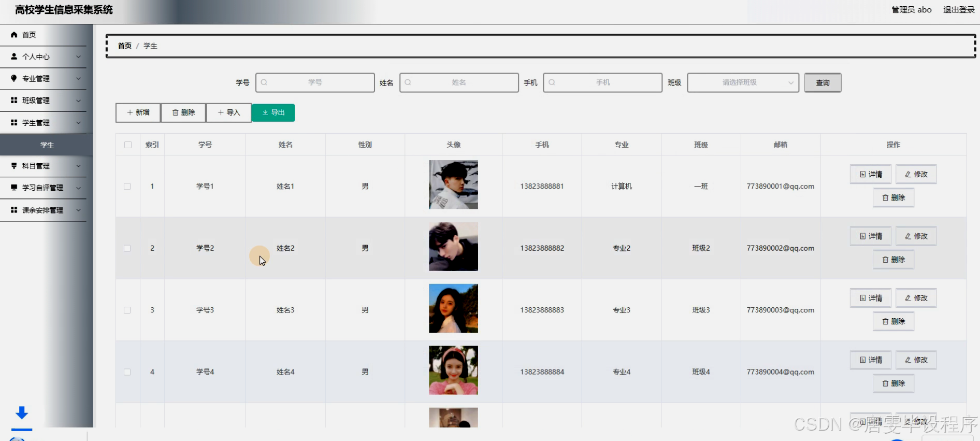Click phone number 13823888883

[x=542, y=310]
